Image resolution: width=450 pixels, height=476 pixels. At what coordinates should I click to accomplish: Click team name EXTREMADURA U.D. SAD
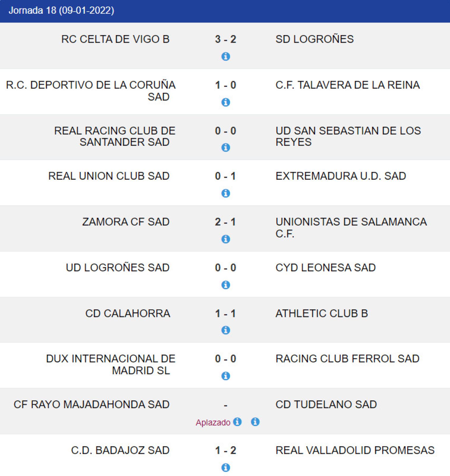pos(341,176)
